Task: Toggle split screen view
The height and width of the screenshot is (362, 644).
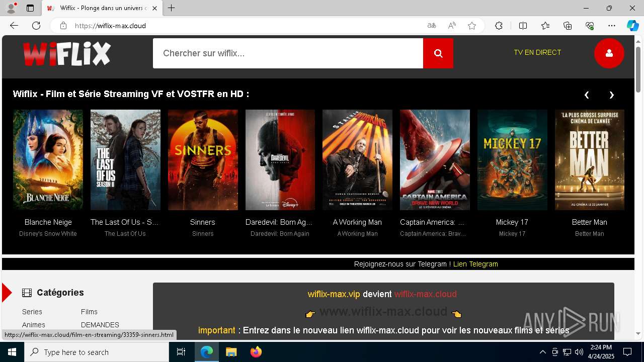Action: (x=523, y=26)
